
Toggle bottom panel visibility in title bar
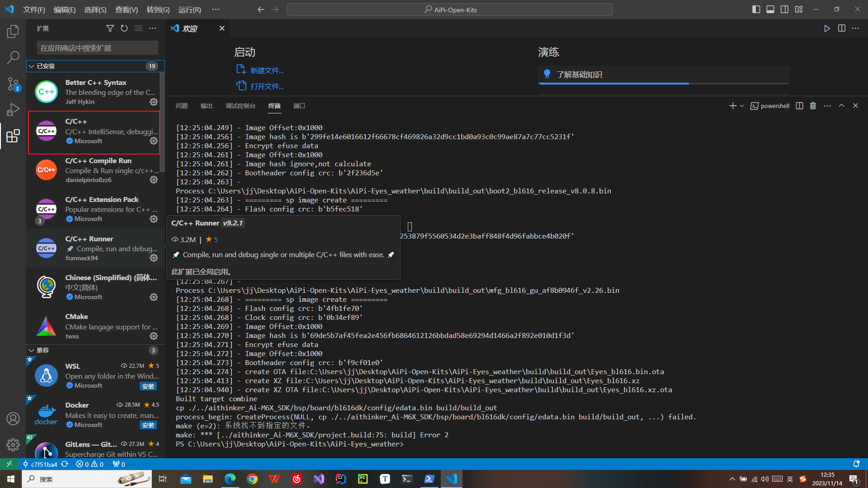(x=770, y=9)
